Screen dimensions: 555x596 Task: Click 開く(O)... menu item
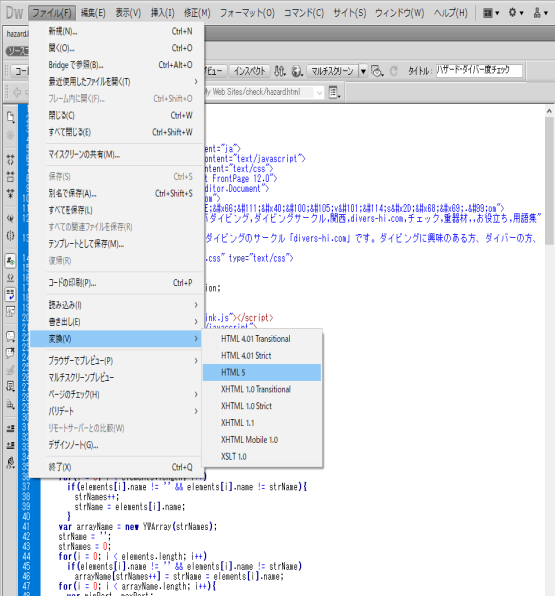117,48
